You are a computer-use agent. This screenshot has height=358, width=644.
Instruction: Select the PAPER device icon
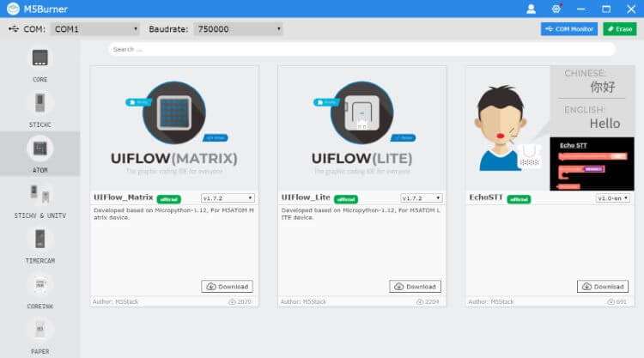39,330
